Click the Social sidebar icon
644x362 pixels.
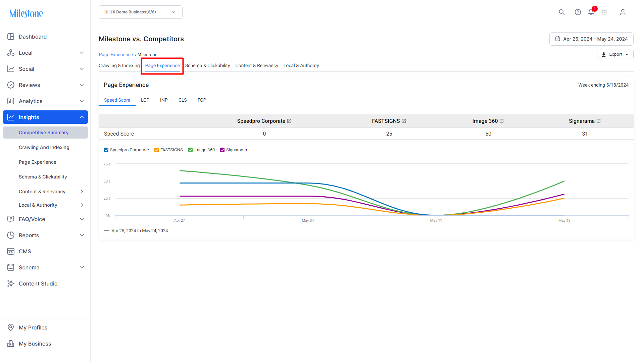coord(11,69)
